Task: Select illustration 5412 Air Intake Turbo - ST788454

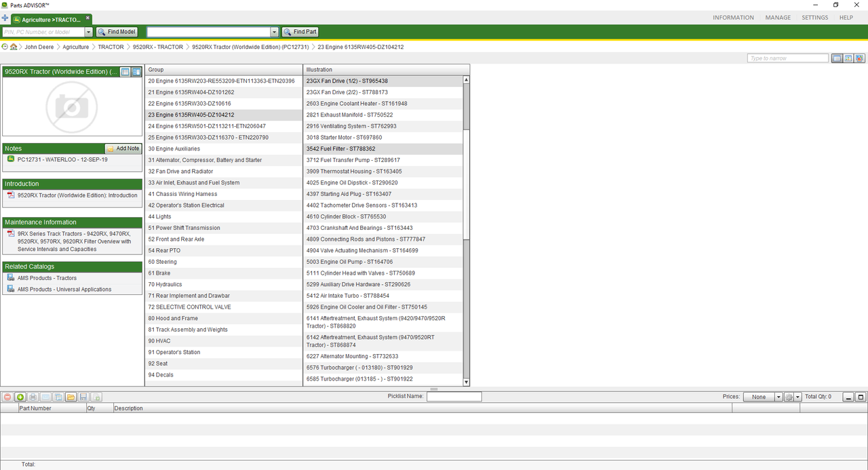Action: click(383, 296)
